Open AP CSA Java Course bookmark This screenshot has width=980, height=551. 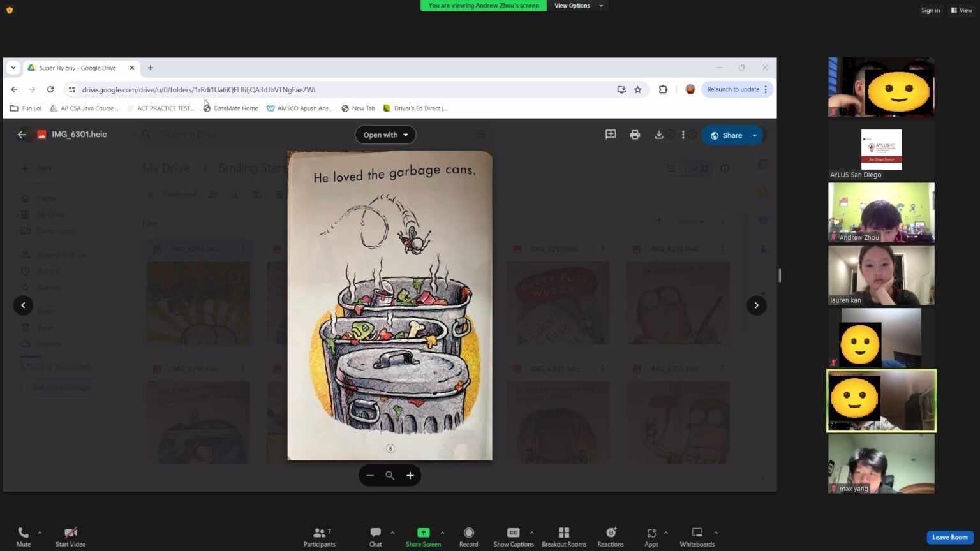click(84, 108)
